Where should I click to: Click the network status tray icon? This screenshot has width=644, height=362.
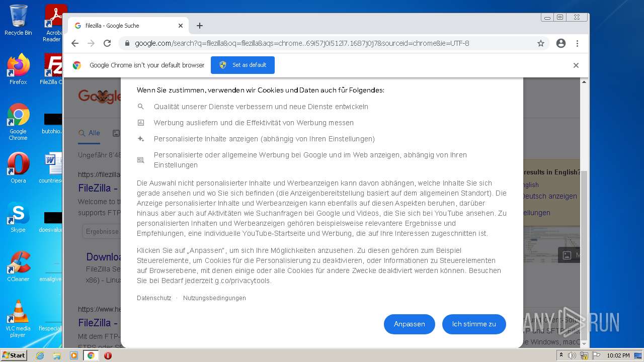point(584,355)
